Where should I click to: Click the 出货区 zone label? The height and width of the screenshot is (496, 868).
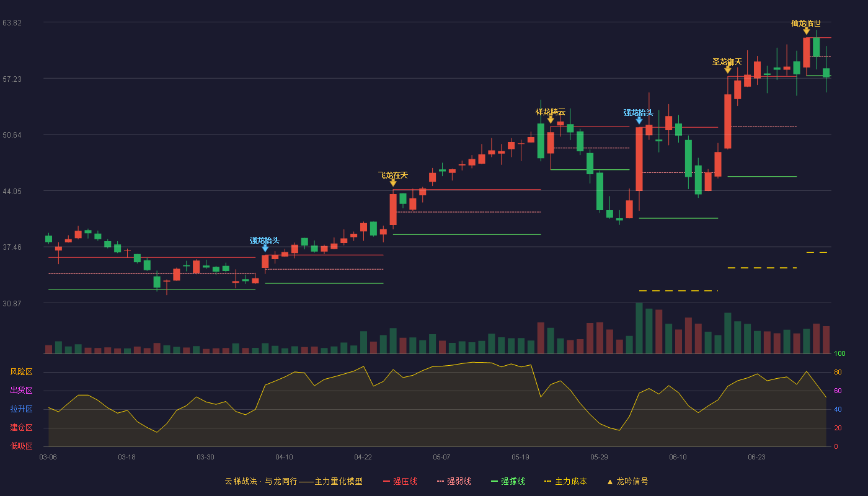[21, 391]
